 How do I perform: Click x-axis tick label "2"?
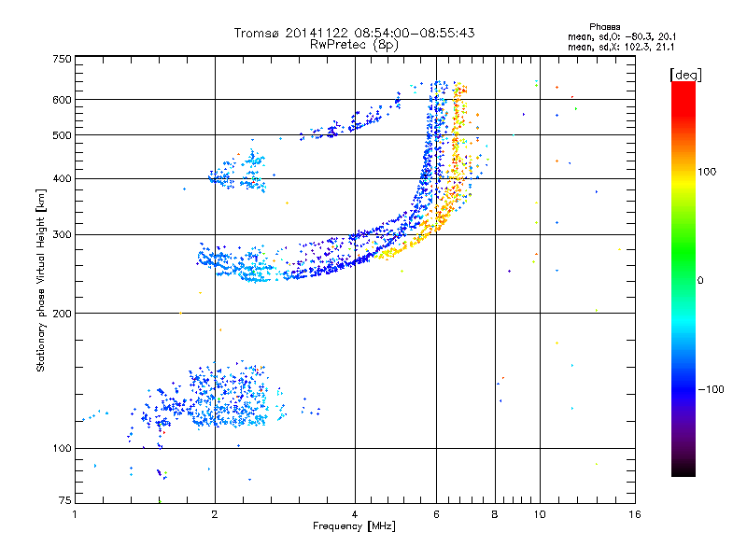pos(215,514)
